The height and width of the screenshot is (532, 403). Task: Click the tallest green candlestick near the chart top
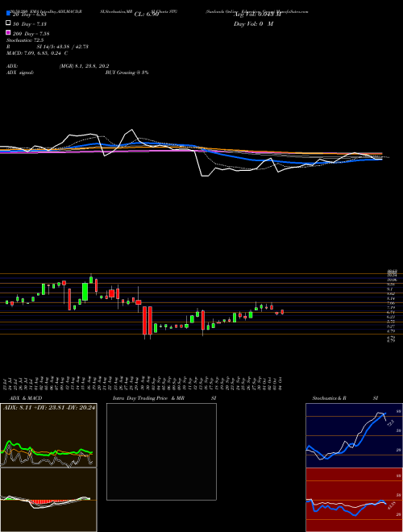point(85,292)
